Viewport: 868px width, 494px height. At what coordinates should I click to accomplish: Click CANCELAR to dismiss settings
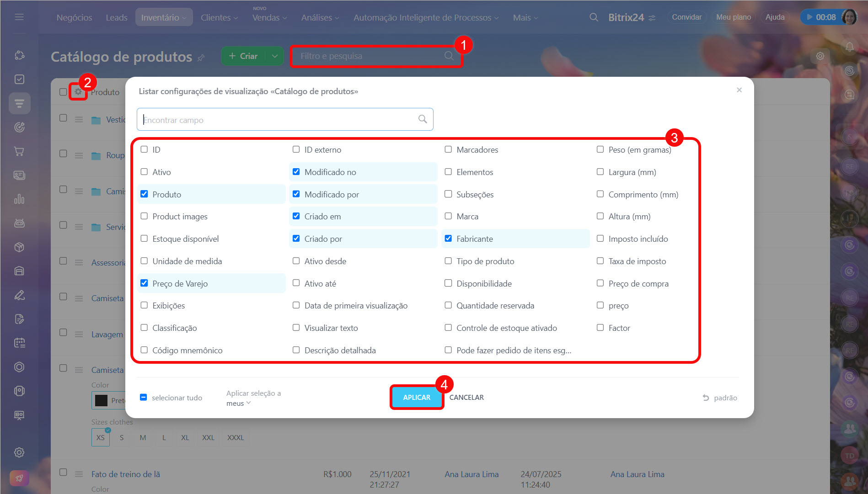point(466,398)
